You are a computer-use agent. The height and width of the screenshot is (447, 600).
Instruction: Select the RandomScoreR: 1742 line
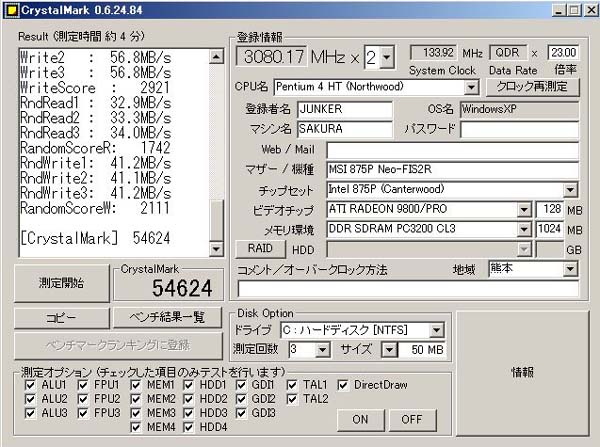tap(95, 148)
